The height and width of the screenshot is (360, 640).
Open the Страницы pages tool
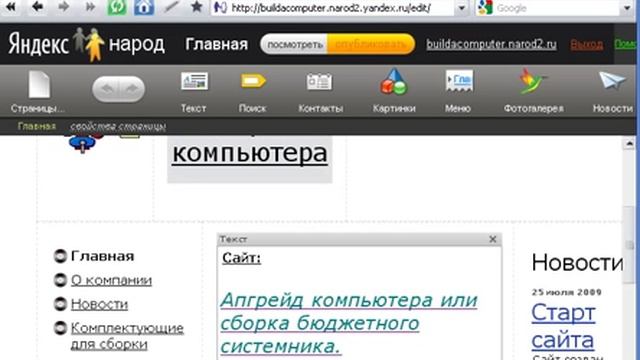pyautogui.click(x=38, y=91)
